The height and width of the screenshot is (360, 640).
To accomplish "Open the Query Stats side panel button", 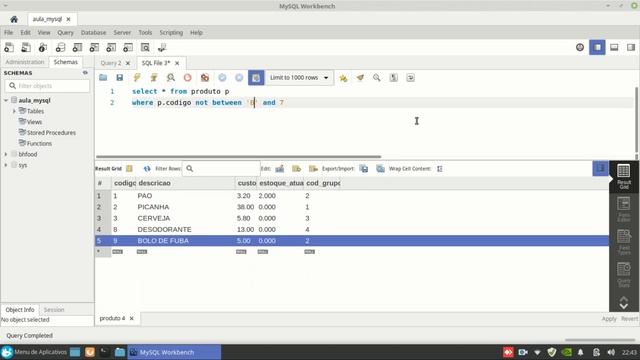I will click(x=624, y=275).
